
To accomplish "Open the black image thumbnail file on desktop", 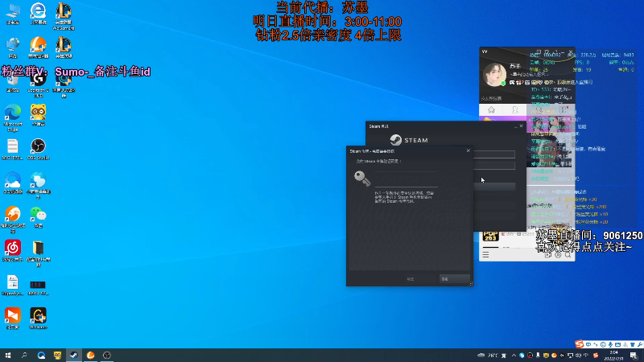I will pos(38,287).
